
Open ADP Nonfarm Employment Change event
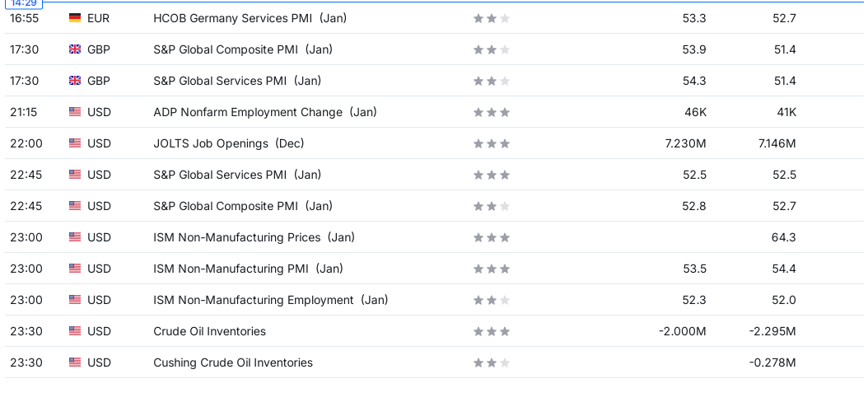point(264,112)
